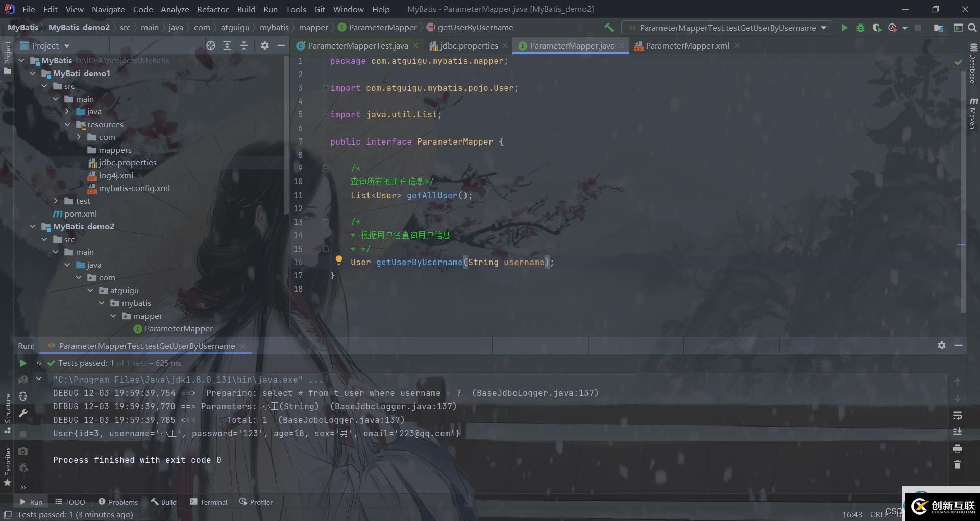Fold the import block at line 3
Image resolution: width=980 pixels, height=521 pixels.
click(x=326, y=88)
